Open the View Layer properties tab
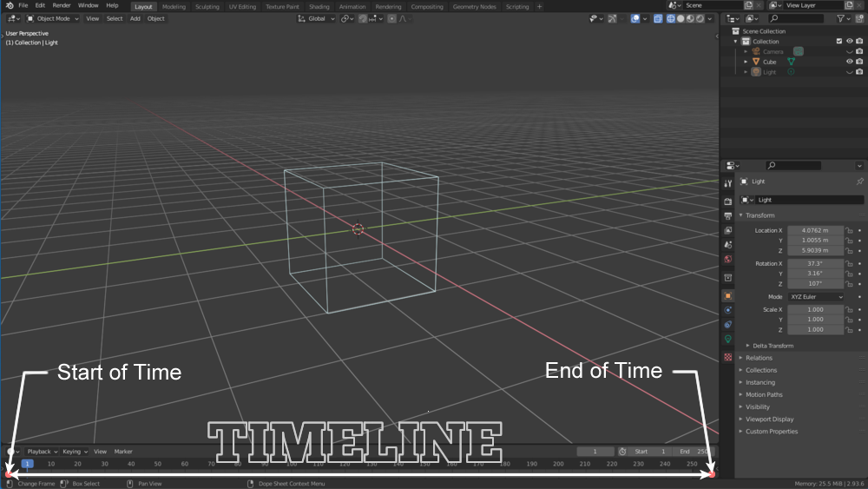868x489 pixels. (x=728, y=230)
